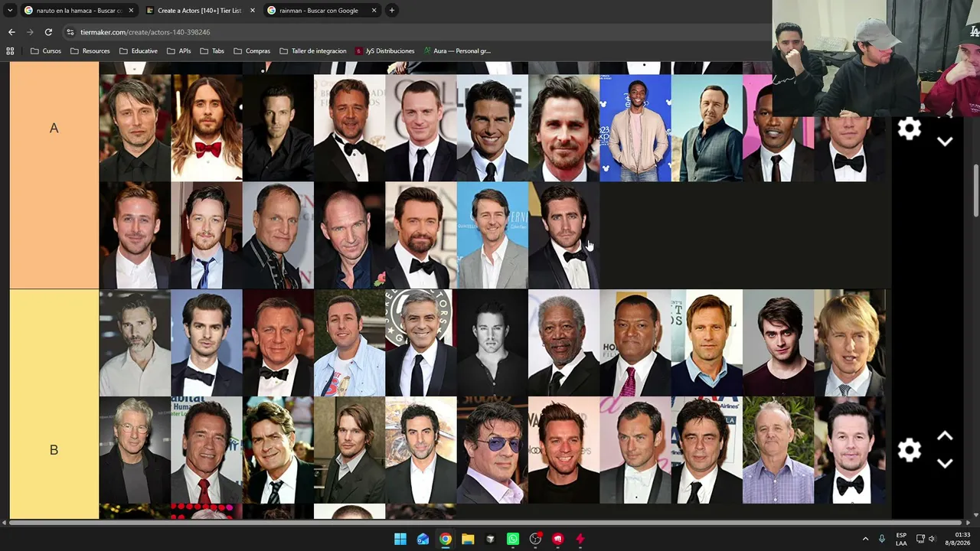Go back to the previous page
This screenshot has width=980, height=551.
point(11,32)
